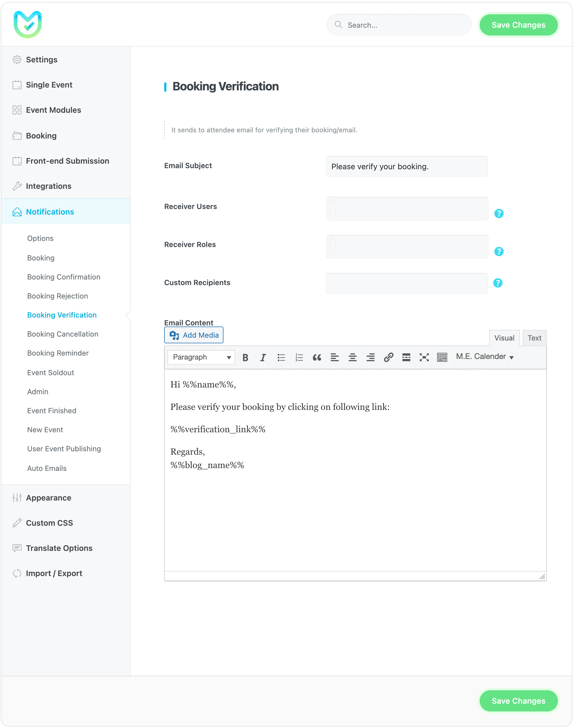This screenshot has width=575, height=728.
Task: Open Event Modules in the sidebar
Action: point(66,110)
